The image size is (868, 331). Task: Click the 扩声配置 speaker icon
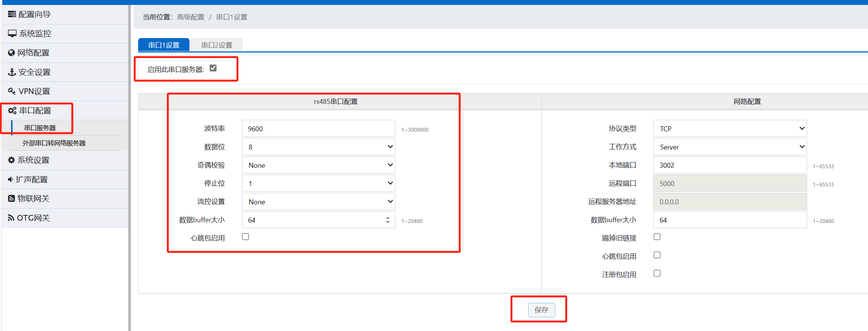10,179
